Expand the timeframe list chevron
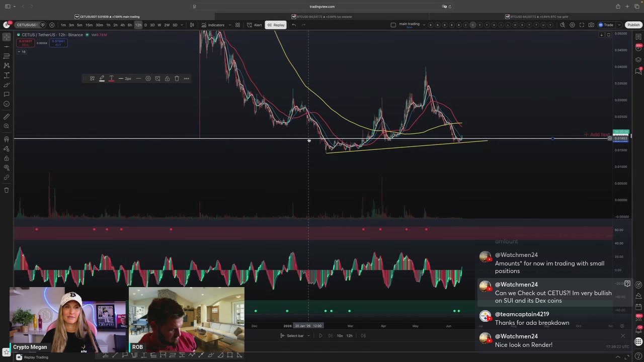The image size is (644, 362). pyautogui.click(x=183, y=25)
